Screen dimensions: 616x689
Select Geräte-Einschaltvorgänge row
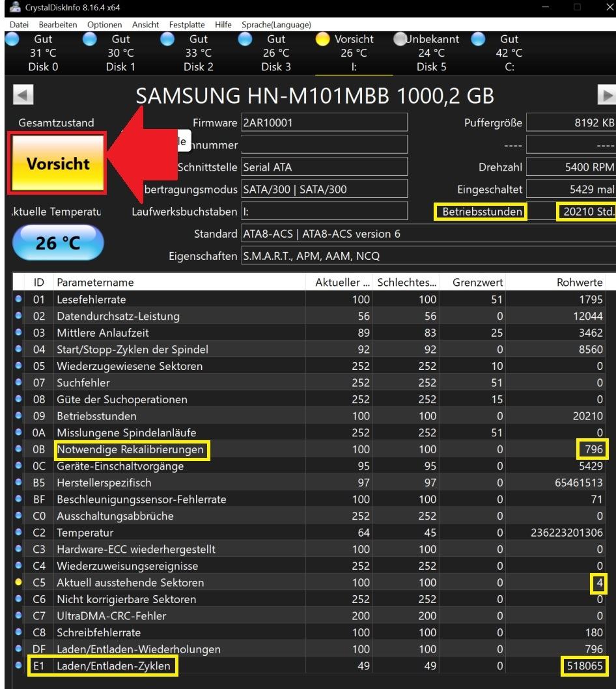pos(309,466)
